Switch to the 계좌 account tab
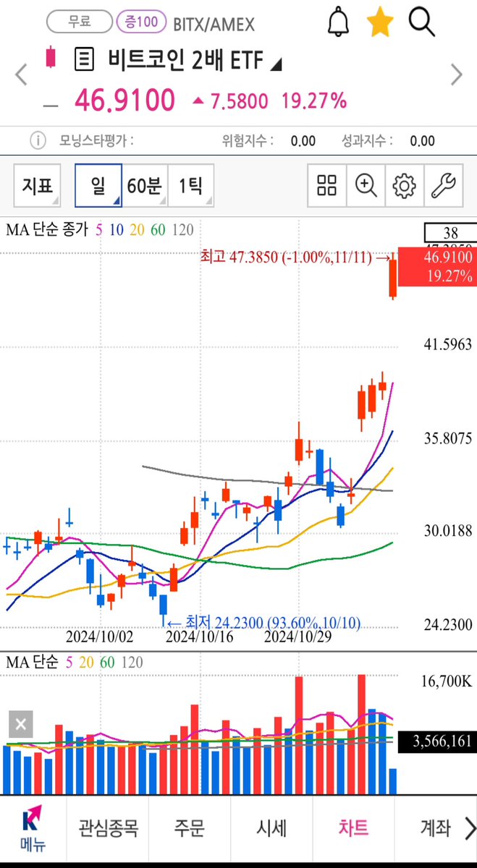The width and height of the screenshot is (477, 868). pyautogui.click(x=435, y=829)
